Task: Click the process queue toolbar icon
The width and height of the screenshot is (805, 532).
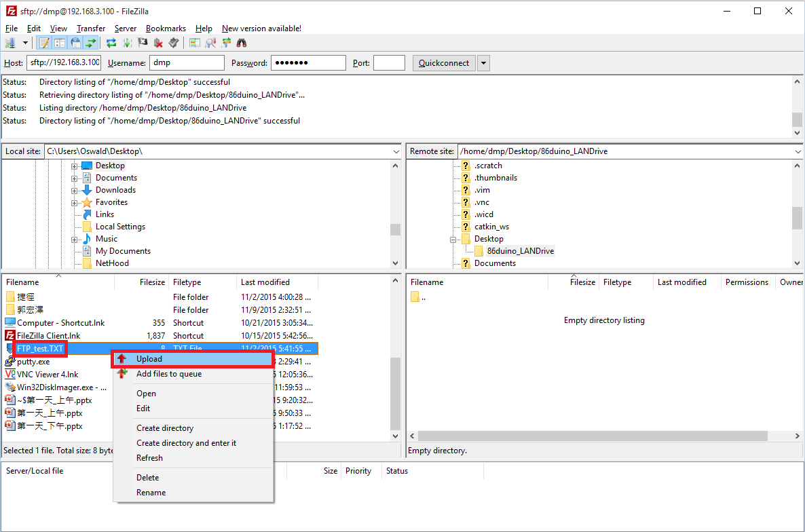Action: tap(127, 43)
